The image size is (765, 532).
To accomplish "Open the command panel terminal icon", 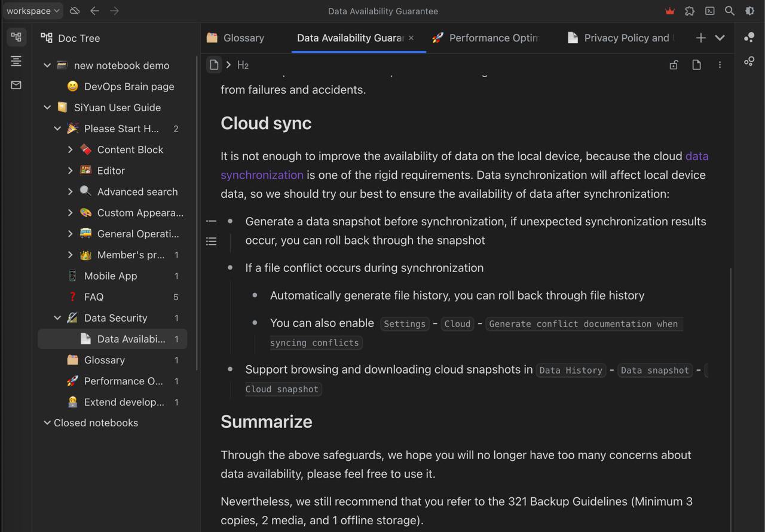I will (x=709, y=11).
